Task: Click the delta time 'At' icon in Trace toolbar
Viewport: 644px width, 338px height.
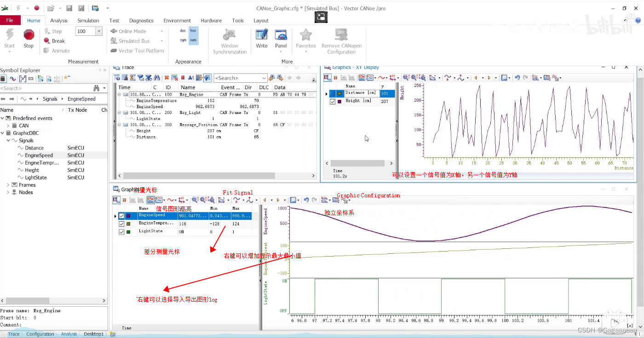Action: tap(191, 78)
